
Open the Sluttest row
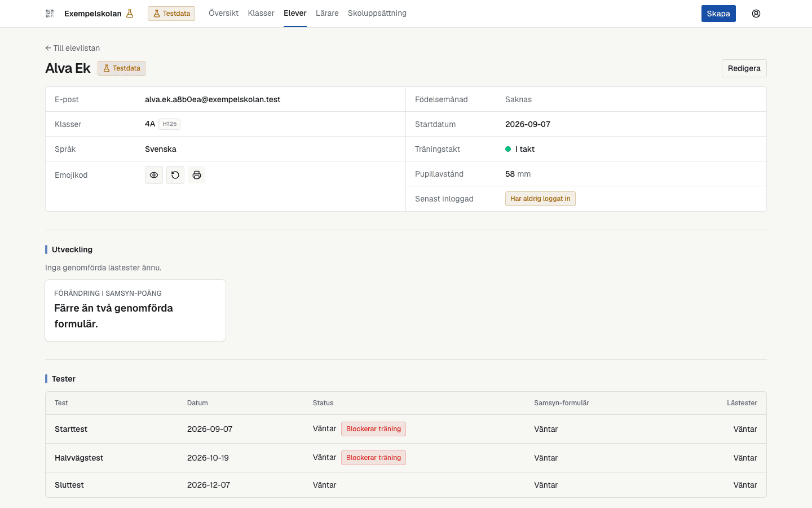coord(406,485)
